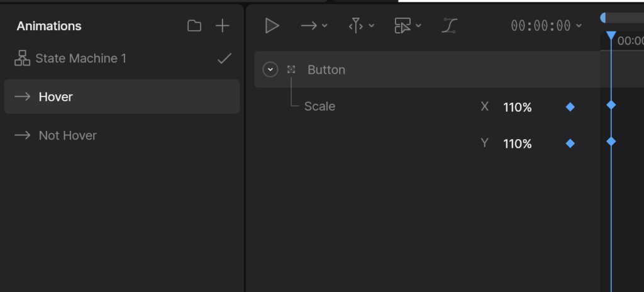Click the Scale Y 110% value field
This screenshot has width=644, height=292.
tap(518, 144)
